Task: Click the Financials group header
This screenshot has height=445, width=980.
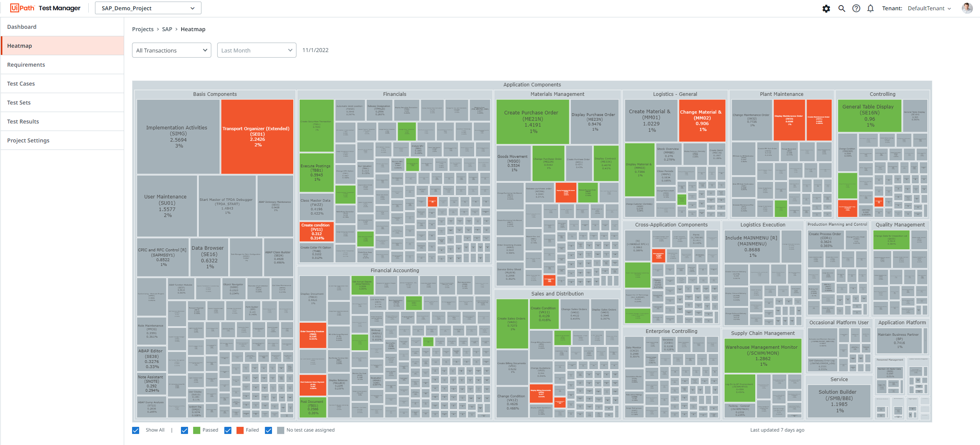Action: tap(395, 94)
